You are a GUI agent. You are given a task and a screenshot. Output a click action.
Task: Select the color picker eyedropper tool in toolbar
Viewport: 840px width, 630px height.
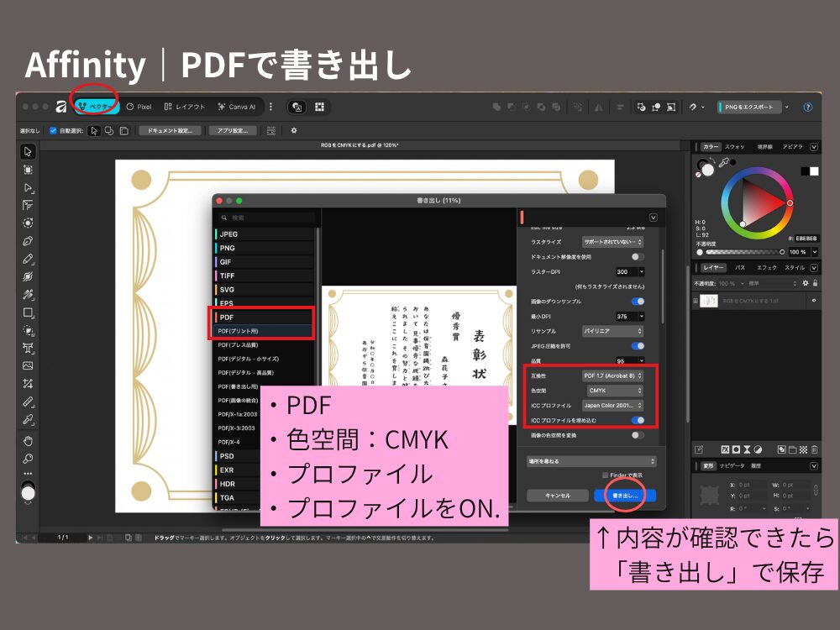pos(28,419)
